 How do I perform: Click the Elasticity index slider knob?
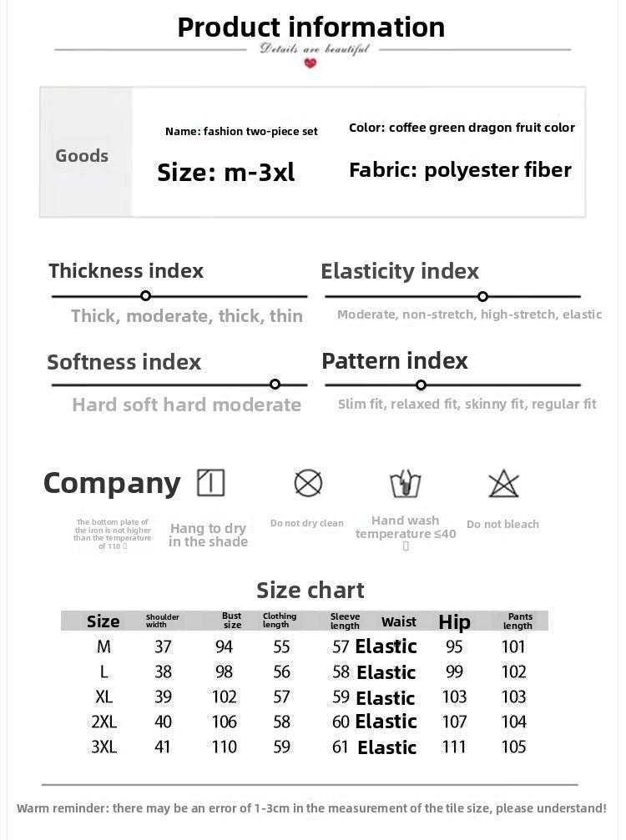click(482, 296)
